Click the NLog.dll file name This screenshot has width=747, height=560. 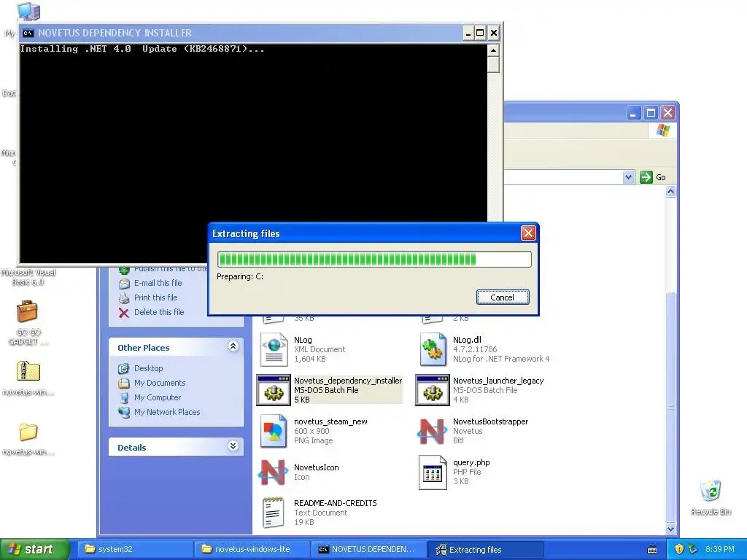(467, 340)
